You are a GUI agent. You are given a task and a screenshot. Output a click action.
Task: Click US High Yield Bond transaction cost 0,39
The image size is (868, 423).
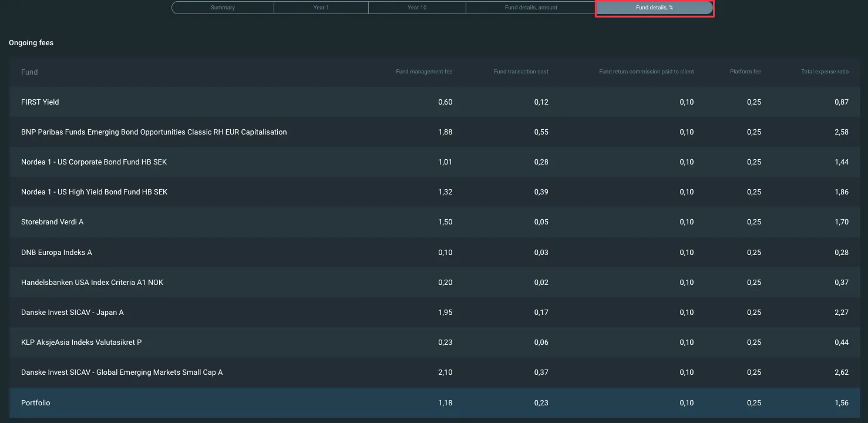[x=541, y=192]
